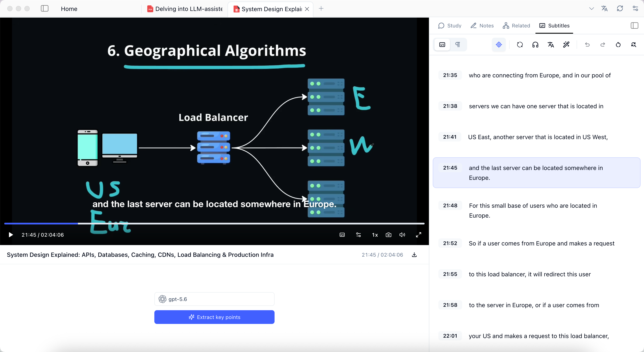Toggle the left sidebar panel icon
The image size is (644, 352).
coord(44,9)
